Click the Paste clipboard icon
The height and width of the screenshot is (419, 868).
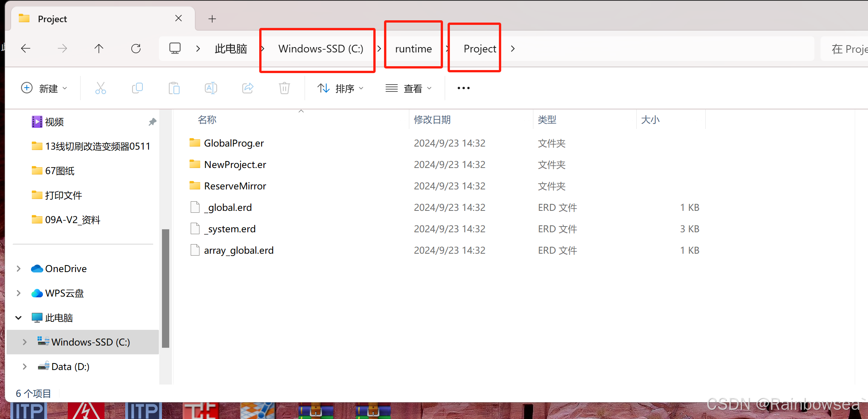pos(174,88)
